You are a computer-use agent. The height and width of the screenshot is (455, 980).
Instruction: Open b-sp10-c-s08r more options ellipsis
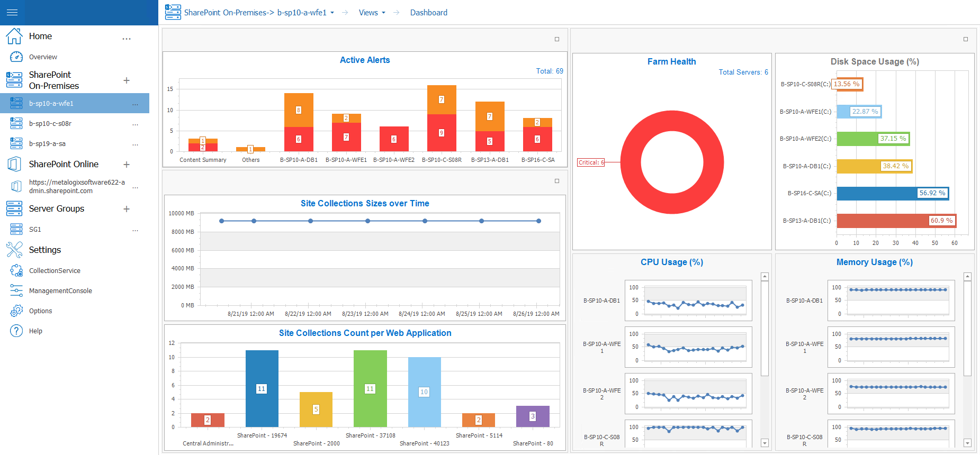[x=135, y=124]
